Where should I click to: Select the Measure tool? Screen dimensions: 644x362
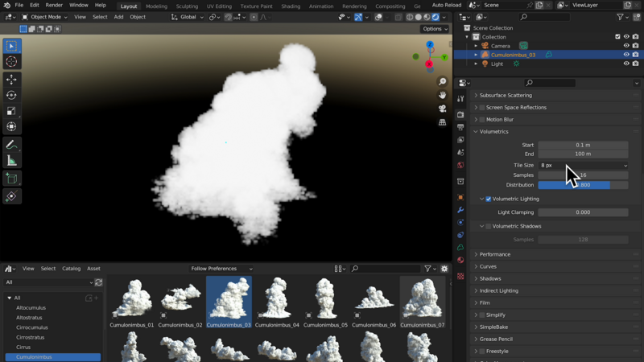click(11, 160)
